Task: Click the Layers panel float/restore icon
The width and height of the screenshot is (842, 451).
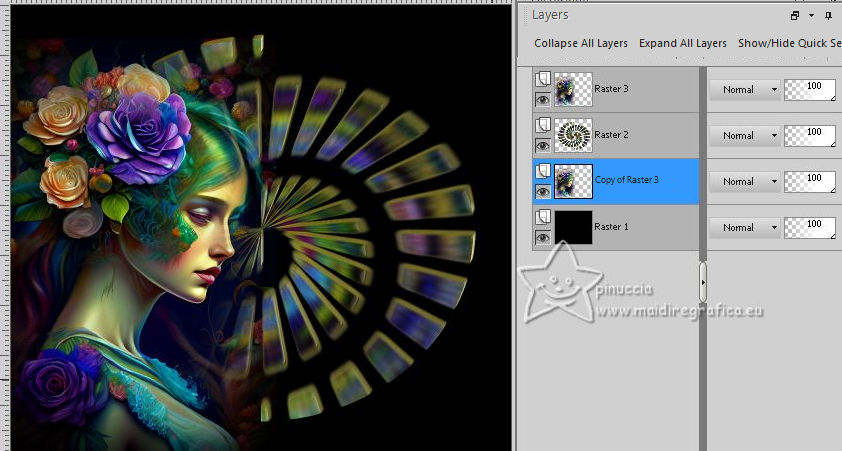Action: [x=795, y=16]
